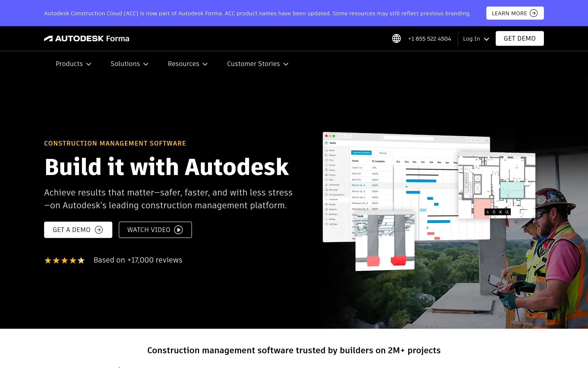Click the 3D column model thumbnail
This screenshot has height=368, width=588.
pos(385,242)
